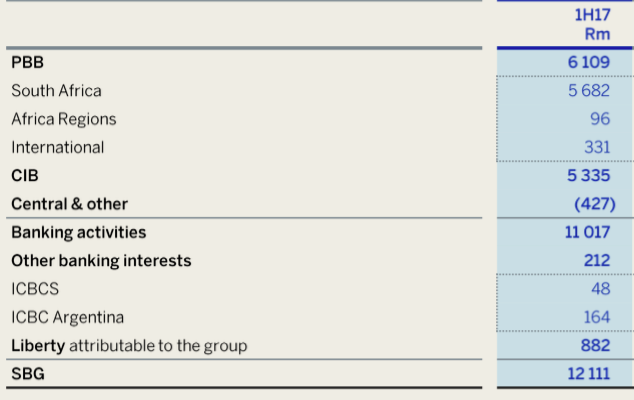Click the negative value (427)

[x=594, y=204]
